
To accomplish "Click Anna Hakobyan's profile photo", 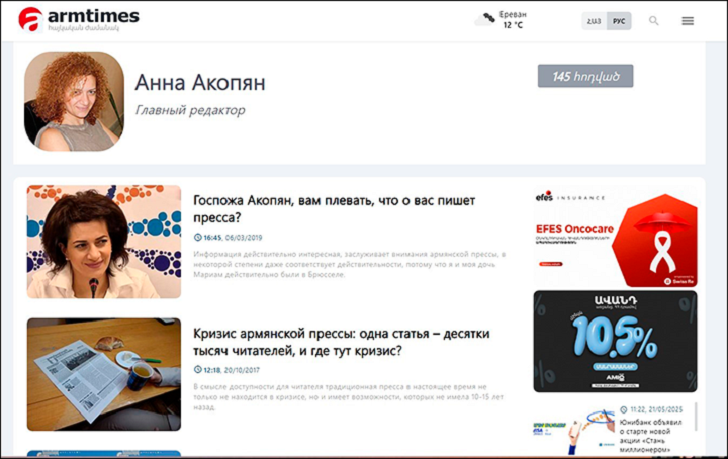I will [x=73, y=102].
